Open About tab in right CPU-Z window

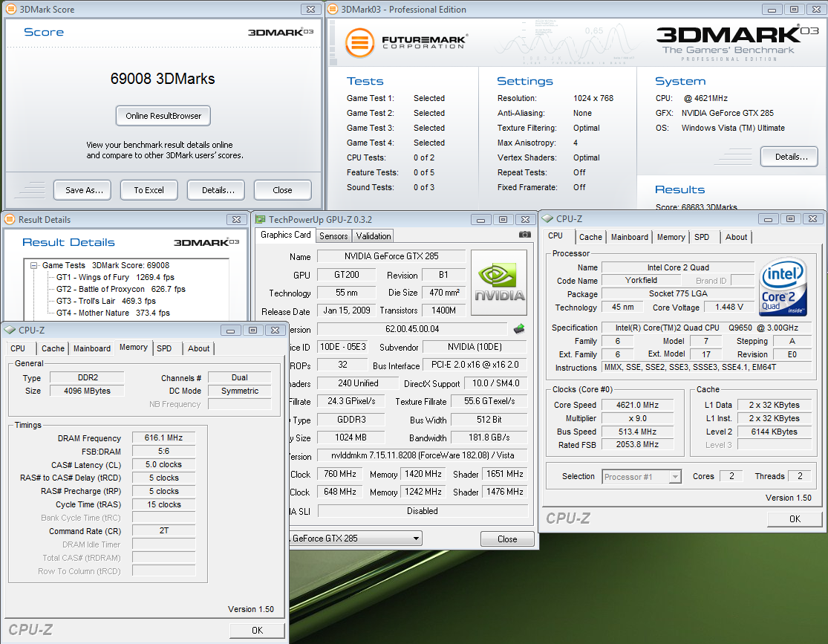click(736, 237)
